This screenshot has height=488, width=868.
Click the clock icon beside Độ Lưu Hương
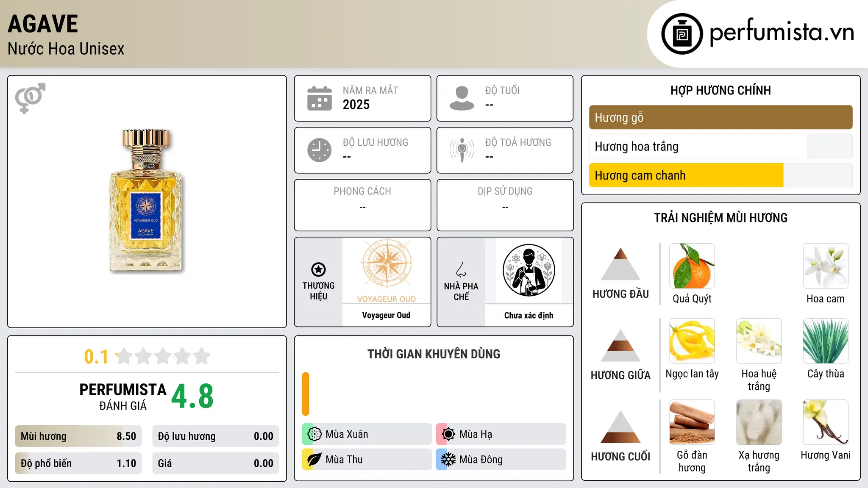320,150
